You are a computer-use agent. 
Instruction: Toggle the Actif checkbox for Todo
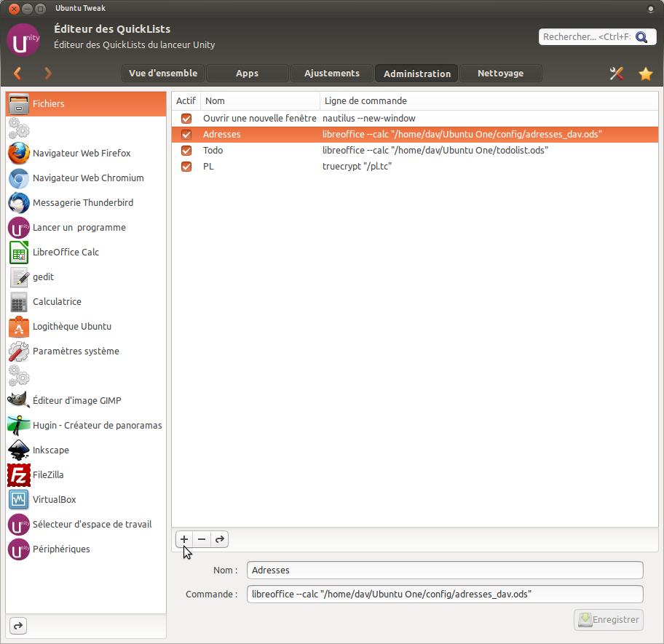(x=186, y=151)
